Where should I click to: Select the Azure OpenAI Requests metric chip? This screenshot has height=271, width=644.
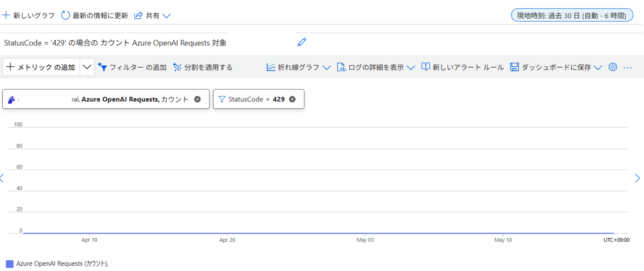click(x=106, y=99)
